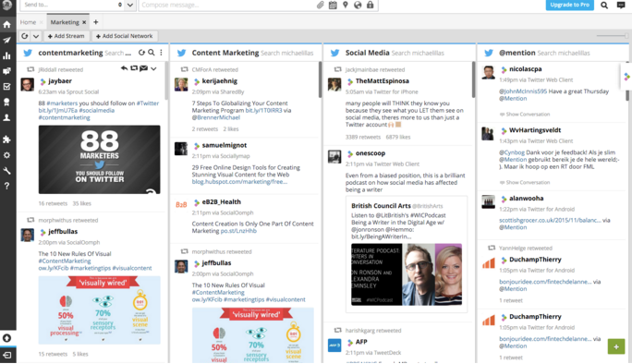Open @BrennerMichael mention link
Viewport: 632px width, 364px height.
click(x=215, y=117)
